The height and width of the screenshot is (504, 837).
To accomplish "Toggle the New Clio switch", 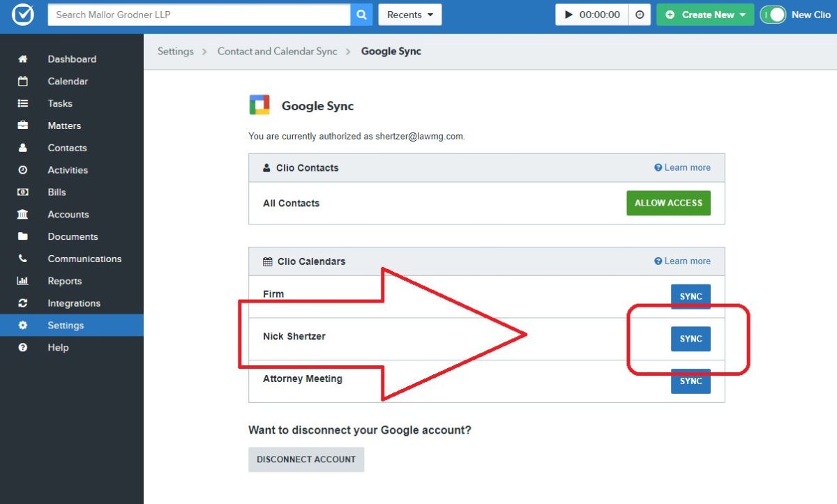I will tap(773, 15).
